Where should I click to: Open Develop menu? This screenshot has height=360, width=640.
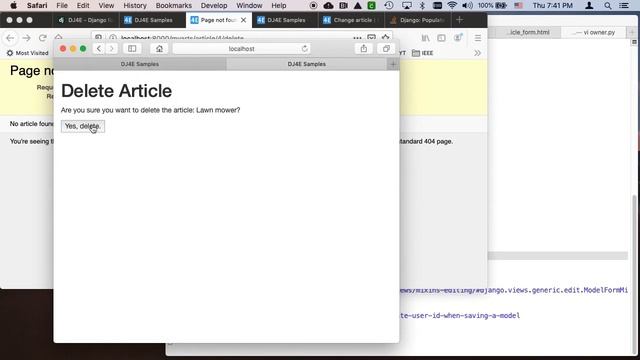click(x=214, y=5)
